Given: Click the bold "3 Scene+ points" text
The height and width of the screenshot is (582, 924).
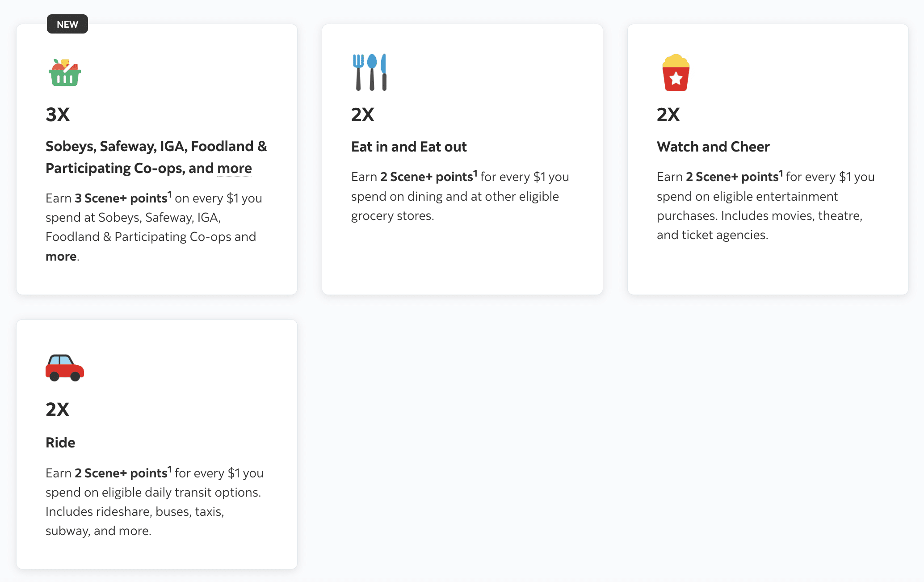Looking at the screenshot, I should [121, 198].
